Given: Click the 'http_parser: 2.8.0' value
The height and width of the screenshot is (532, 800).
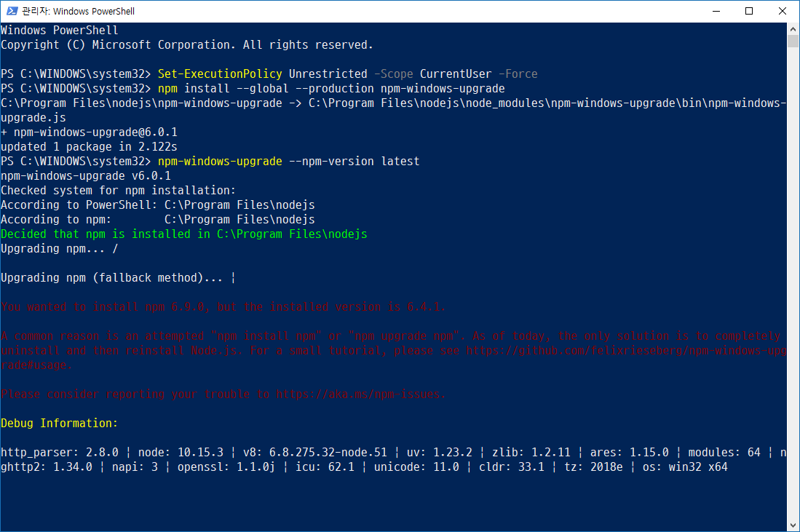Looking at the screenshot, I should tap(59, 453).
